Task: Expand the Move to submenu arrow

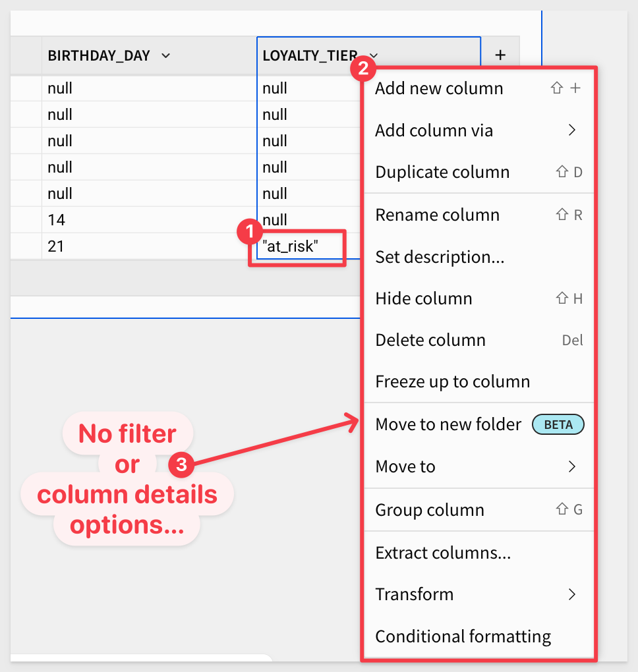Action: [x=571, y=466]
